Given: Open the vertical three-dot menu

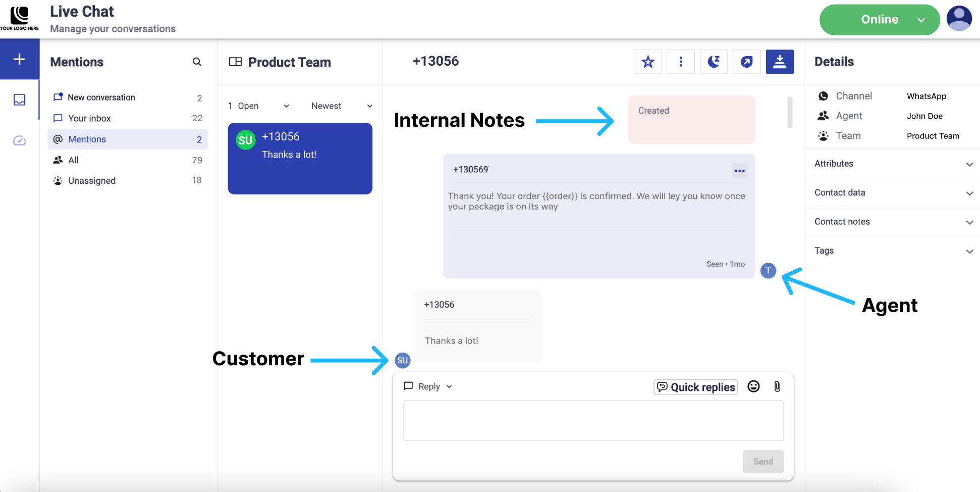Looking at the screenshot, I should coord(680,62).
